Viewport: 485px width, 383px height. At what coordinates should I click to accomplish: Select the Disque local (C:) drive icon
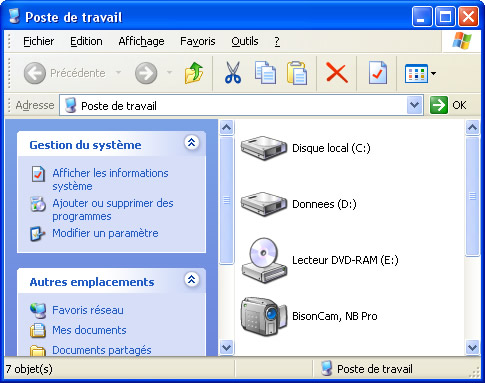point(264,148)
